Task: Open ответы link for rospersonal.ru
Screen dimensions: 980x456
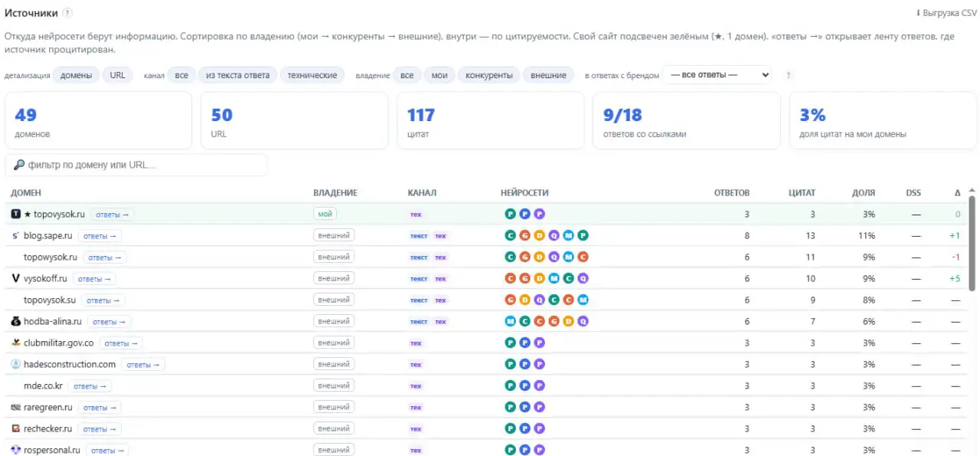Action: [107, 451]
